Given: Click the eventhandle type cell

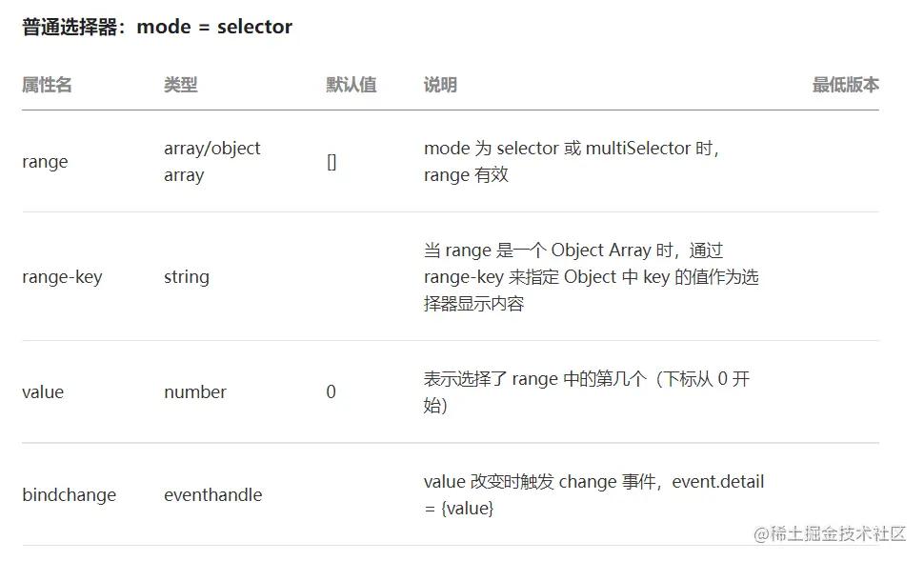Looking at the screenshot, I should 212,495.
